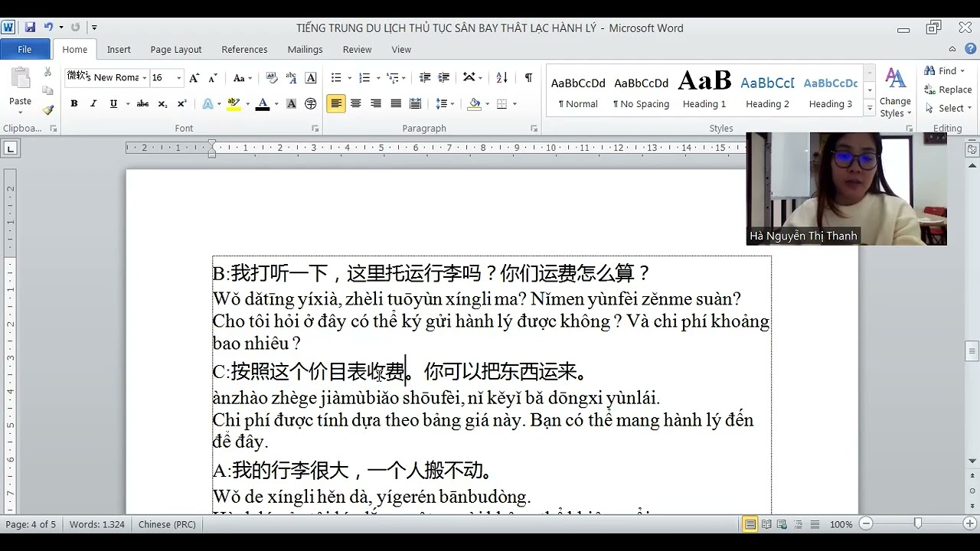Switch to the View tab
Viewport: 980px width, 551px height.
401,49
